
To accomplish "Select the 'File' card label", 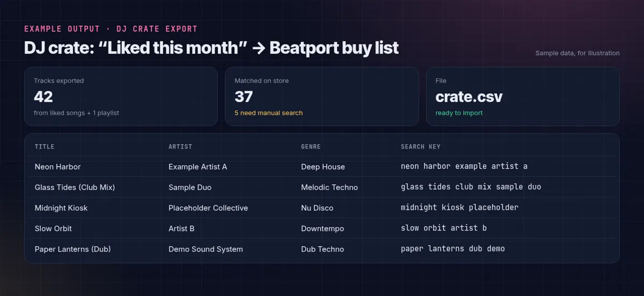I will tap(441, 81).
